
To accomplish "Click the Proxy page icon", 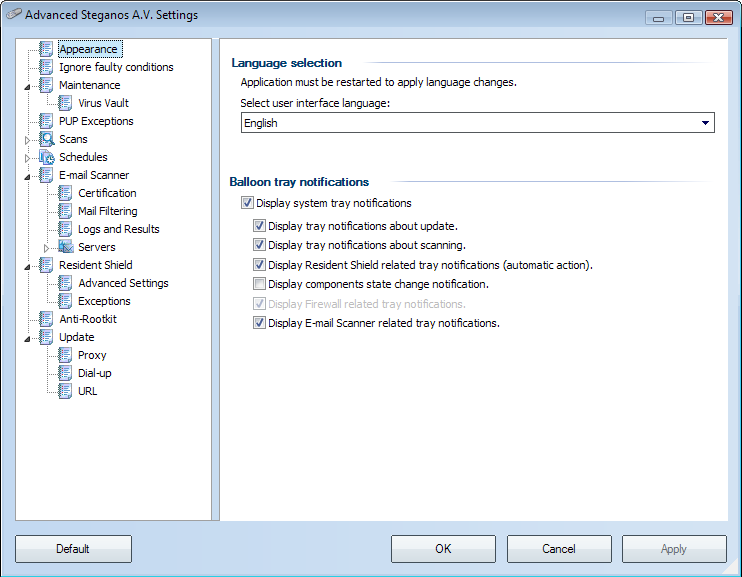I will [x=65, y=355].
